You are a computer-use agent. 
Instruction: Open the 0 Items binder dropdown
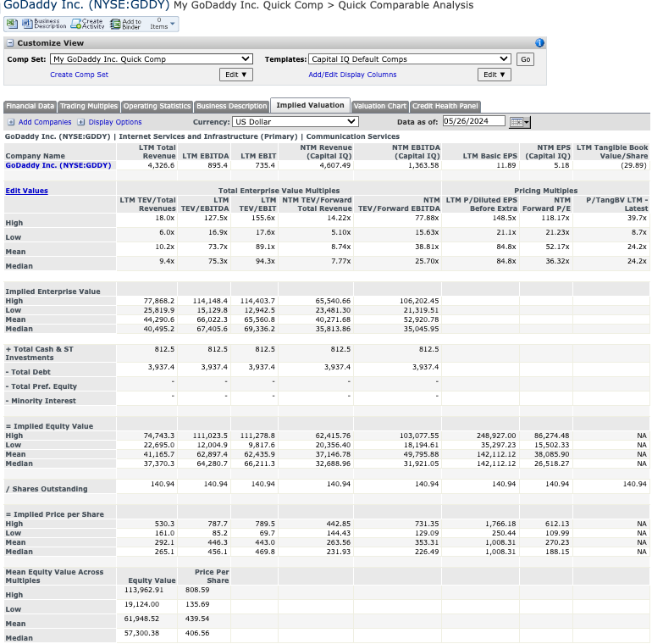tap(163, 24)
